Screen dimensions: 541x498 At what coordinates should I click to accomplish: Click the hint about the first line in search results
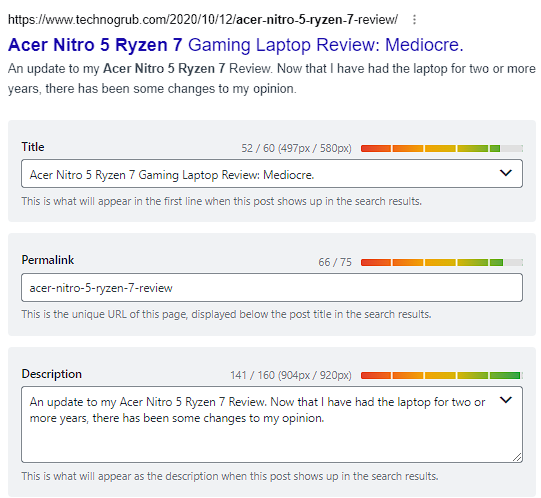[222, 201]
